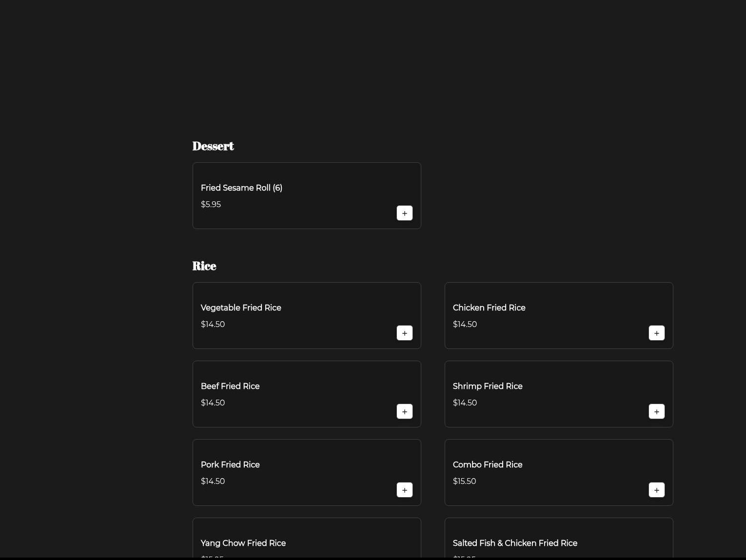The image size is (746, 560).
Task: Click the Rice section heading
Action: coord(204,266)
